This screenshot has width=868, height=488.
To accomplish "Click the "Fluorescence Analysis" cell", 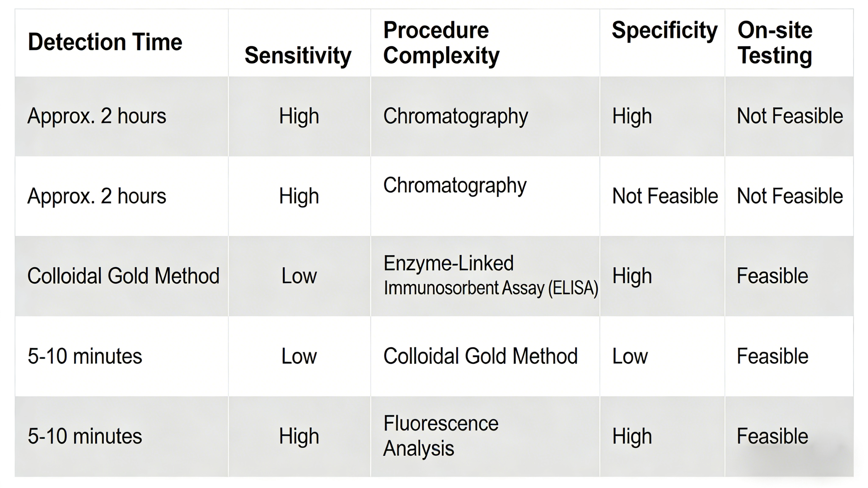I will tap(440, 436).
